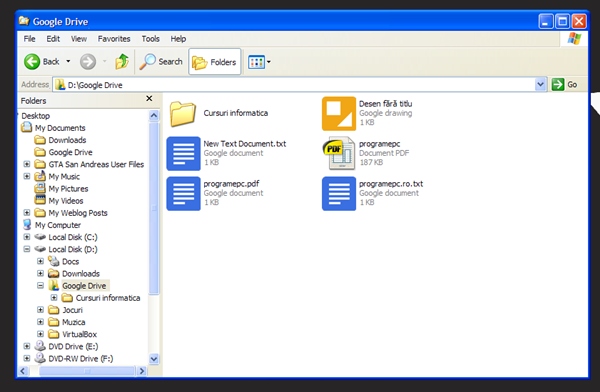Viewport: 600px width, 392px height.
Task: Select Cursuri informatica in the folder tree
Action: pyautogui.click(x=108, y=298)
